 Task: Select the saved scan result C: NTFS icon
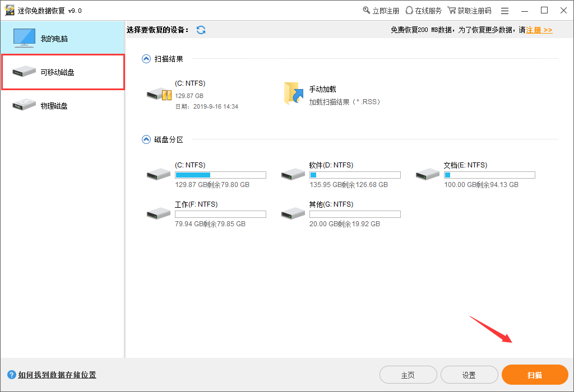click(x=159, y=94)
